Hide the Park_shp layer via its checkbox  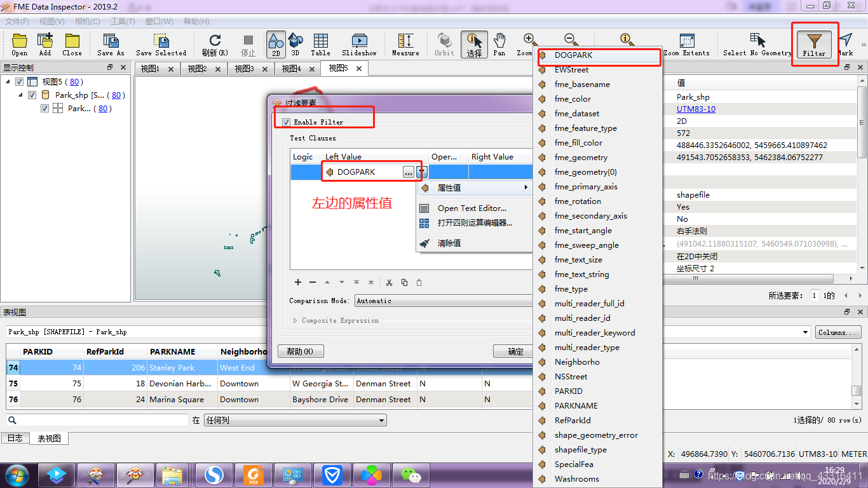pos(32,94)
